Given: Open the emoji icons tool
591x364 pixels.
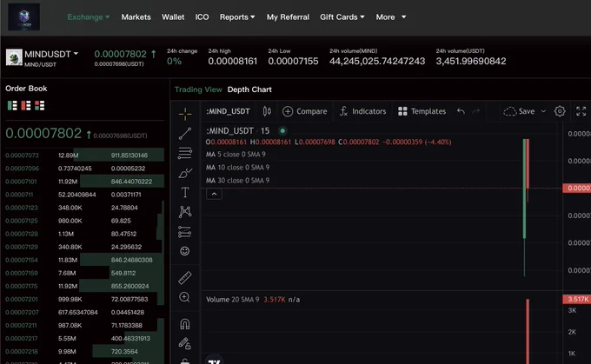Looking at the screenshot, I should pyautogui.click(x=184, y=251).
